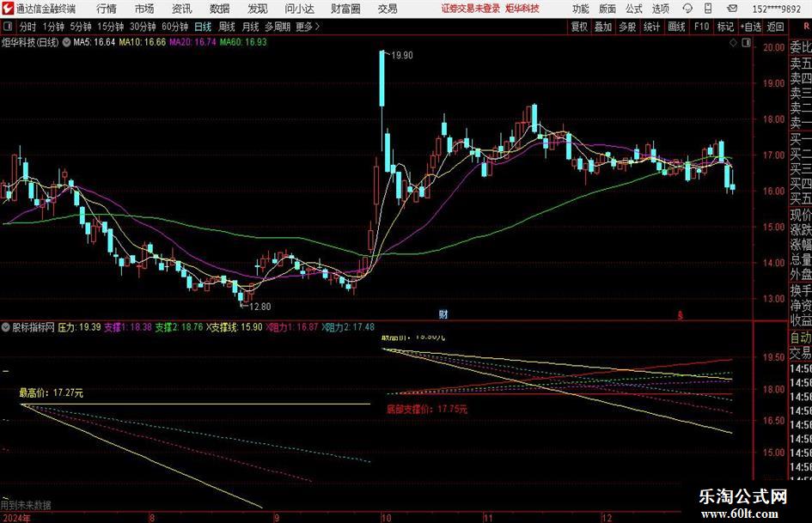The image size is (812, 523).
Task: Click 支撑2: 18.76 indicator value
Action: pos(180,327)
